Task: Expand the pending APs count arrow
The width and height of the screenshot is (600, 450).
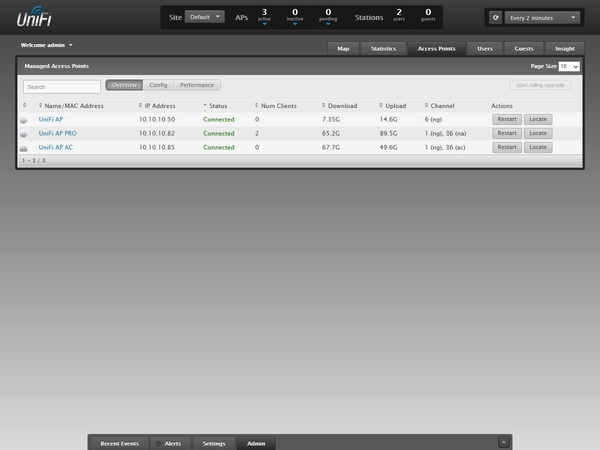Action: 328,24
